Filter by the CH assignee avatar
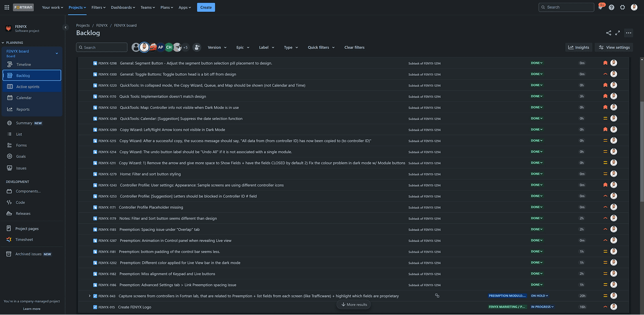This screenshot has height=315, width=644. click(169, 47)
